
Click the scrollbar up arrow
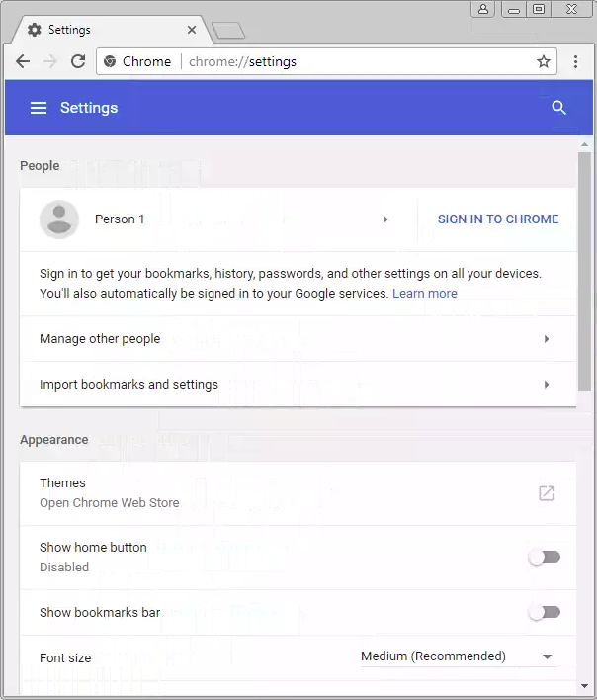(x=584, y=144)
